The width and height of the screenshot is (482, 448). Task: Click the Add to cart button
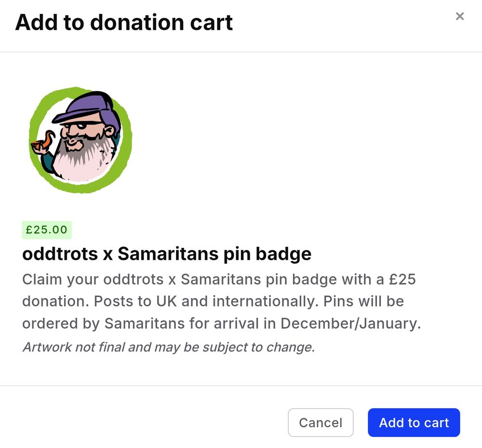pyautogui.click(x=414, y=423)
